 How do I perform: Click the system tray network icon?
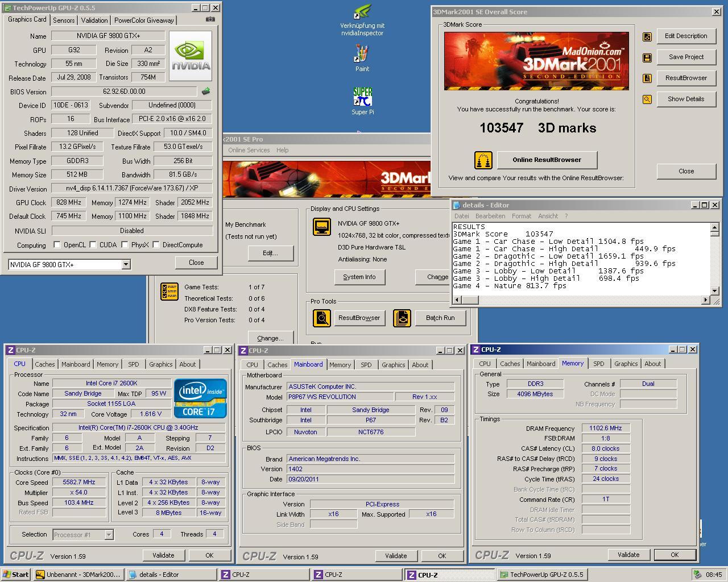pos(697,575)
